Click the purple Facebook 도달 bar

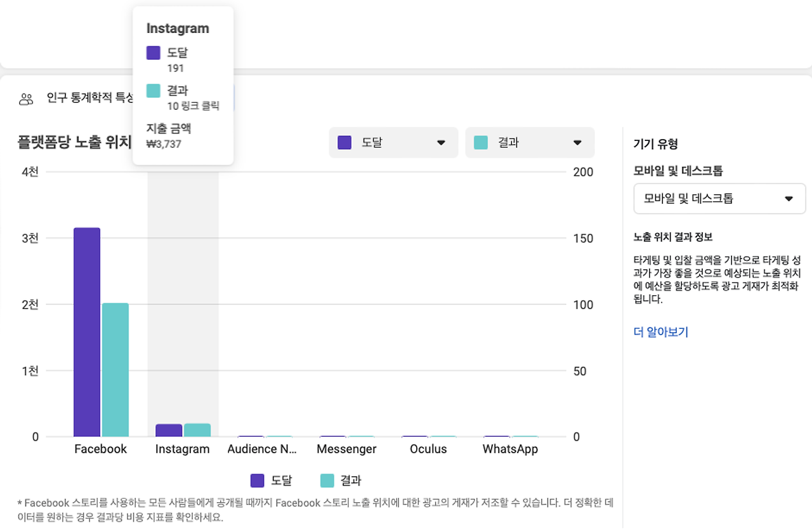[87, 332]
